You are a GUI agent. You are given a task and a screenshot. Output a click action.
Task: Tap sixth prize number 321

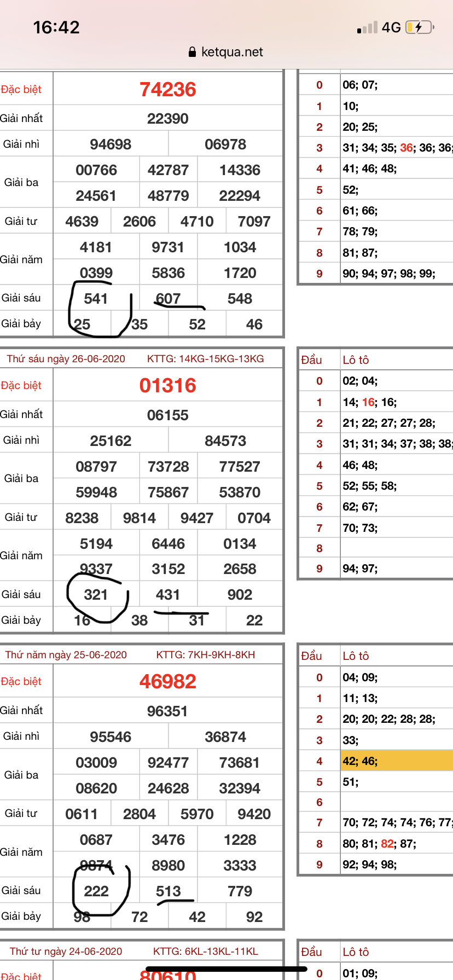tap(96, 595)
